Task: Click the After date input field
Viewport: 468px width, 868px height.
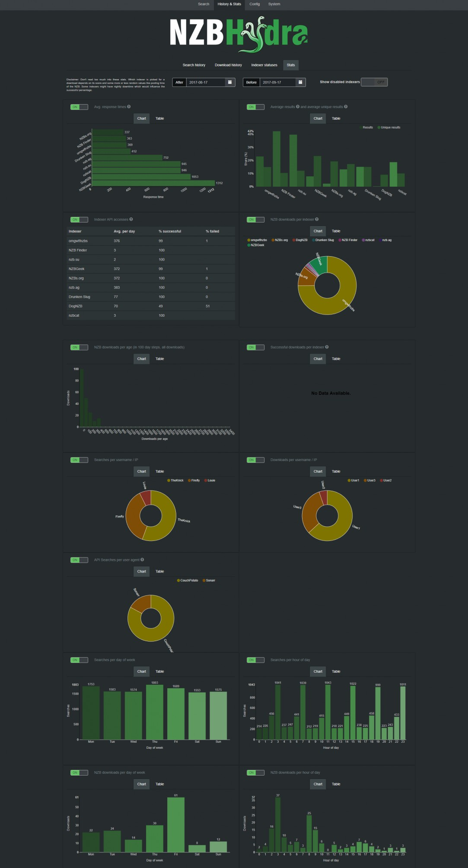Action: pyautogui.click(x=206, y=82)
